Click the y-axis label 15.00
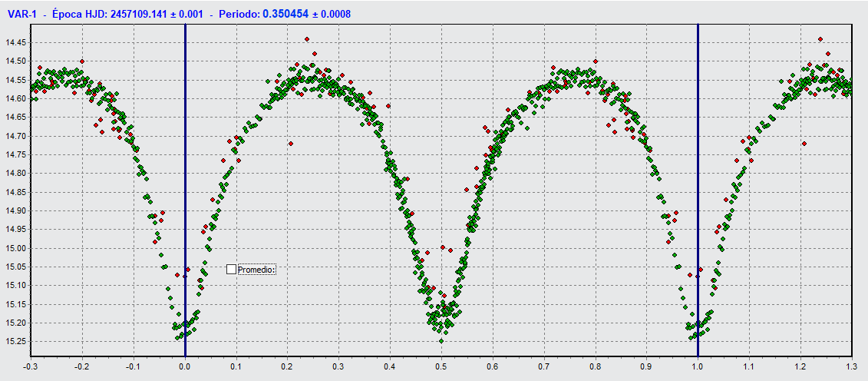Image resolution: width=868 pixels, height=381 pixels. click(x=15, y=248)
